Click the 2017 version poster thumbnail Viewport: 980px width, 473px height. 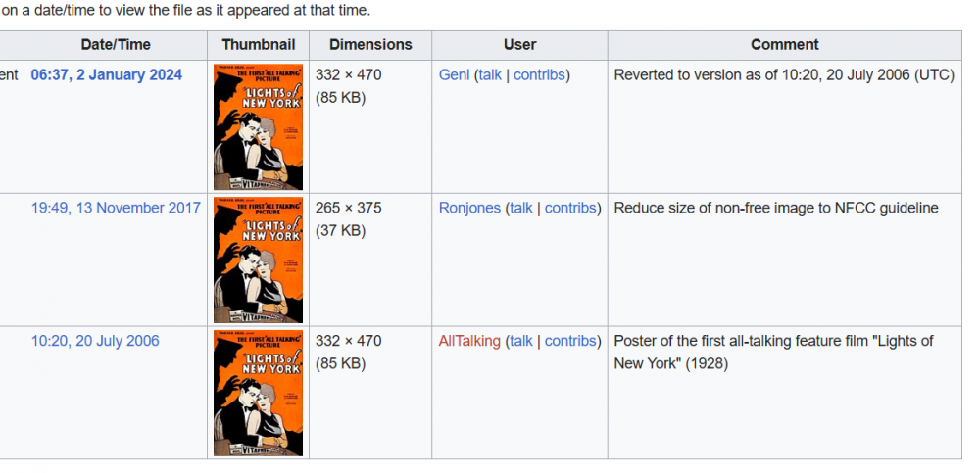pos(258,260)
